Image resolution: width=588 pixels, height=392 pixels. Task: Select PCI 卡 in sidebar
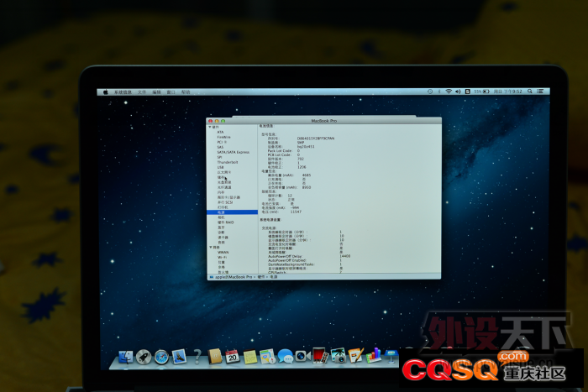222,142
